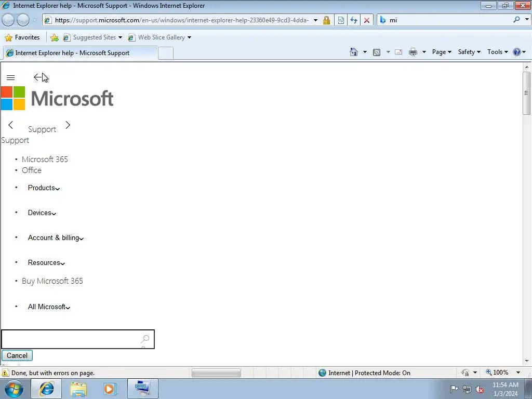
Task: Click the status bar error warning icon
Action: [x=5, y=373]
